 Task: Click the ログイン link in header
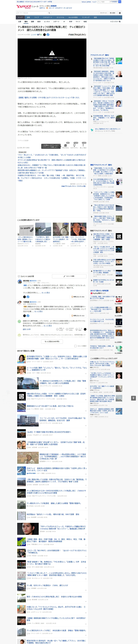click(42, 8)
